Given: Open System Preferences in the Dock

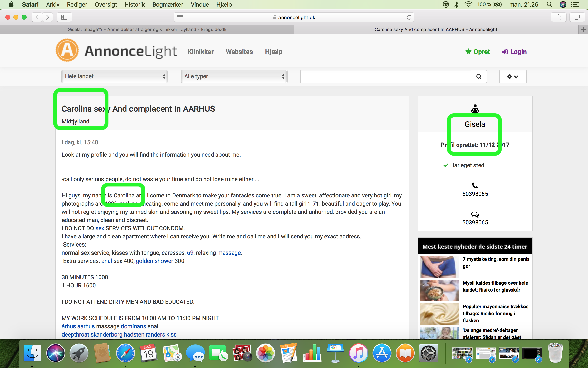Looking at the screenshot, I should (428, 353).
